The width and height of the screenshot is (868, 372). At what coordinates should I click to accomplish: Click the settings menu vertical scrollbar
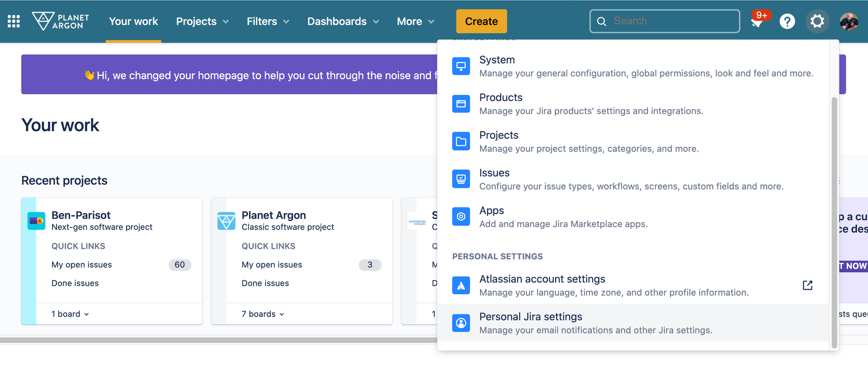[834, 222]
